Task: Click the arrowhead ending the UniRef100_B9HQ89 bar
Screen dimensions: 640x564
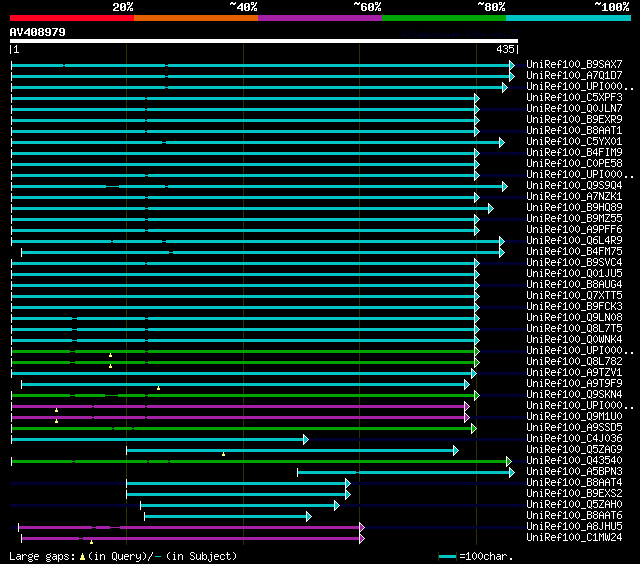Action: tap(490, 208)
